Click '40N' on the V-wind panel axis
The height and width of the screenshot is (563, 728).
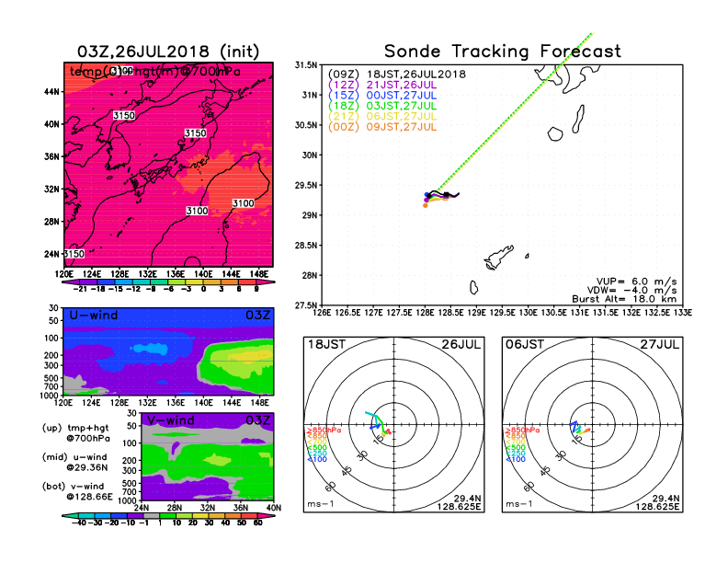point(274,508)
